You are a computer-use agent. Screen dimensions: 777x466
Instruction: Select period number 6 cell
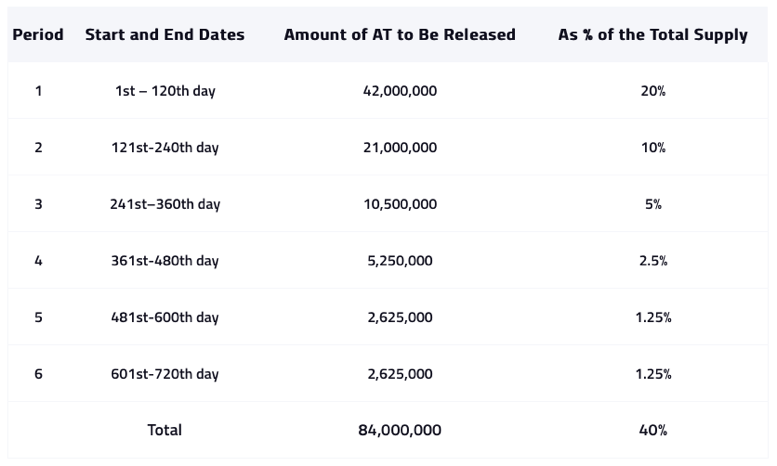[38, 374]
